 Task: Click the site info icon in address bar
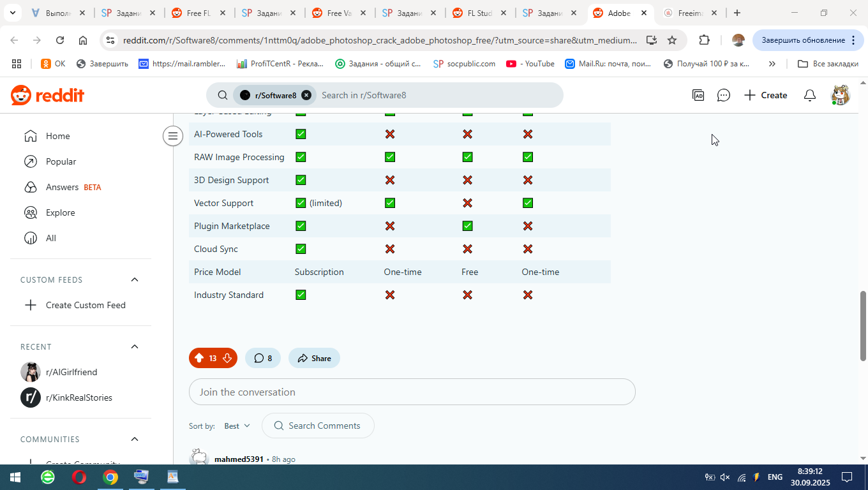point(110,40)
